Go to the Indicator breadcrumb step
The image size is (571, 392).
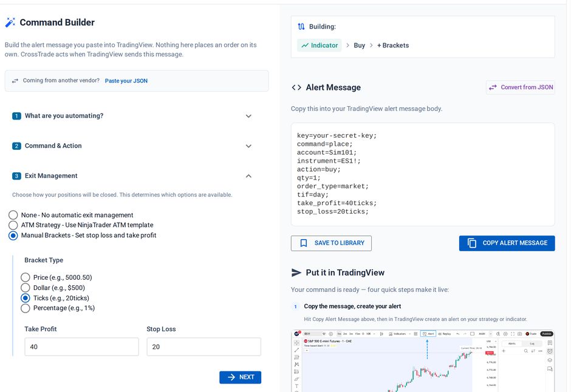click(x=320, y=46)
